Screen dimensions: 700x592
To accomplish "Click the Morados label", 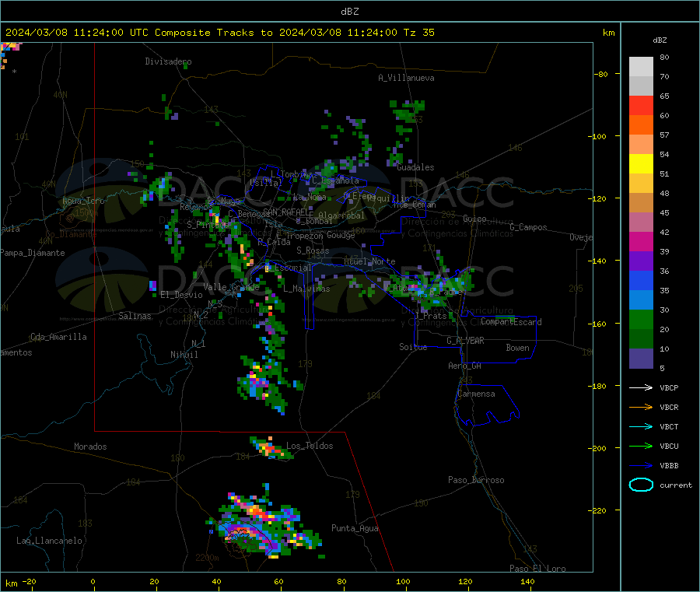I will [x=90, y=447].
